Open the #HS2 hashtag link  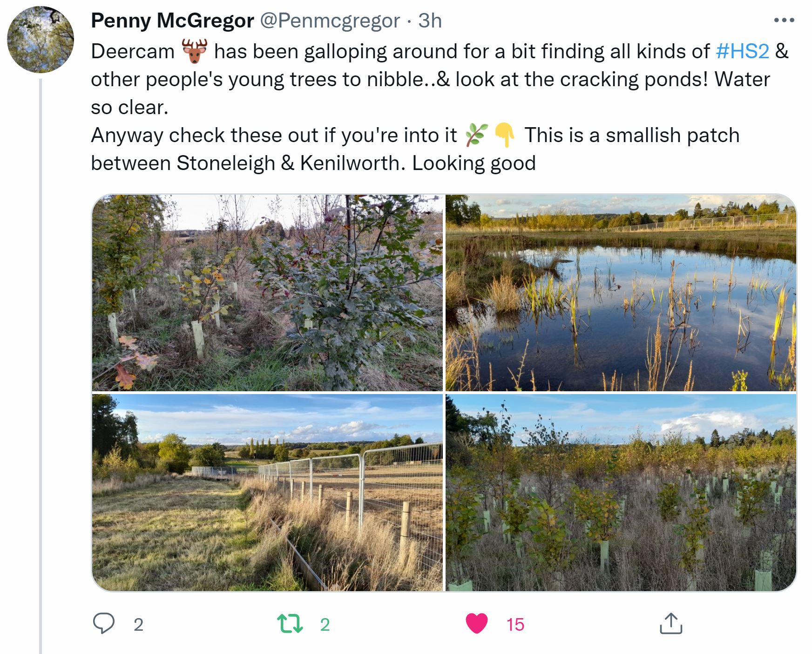742,51
